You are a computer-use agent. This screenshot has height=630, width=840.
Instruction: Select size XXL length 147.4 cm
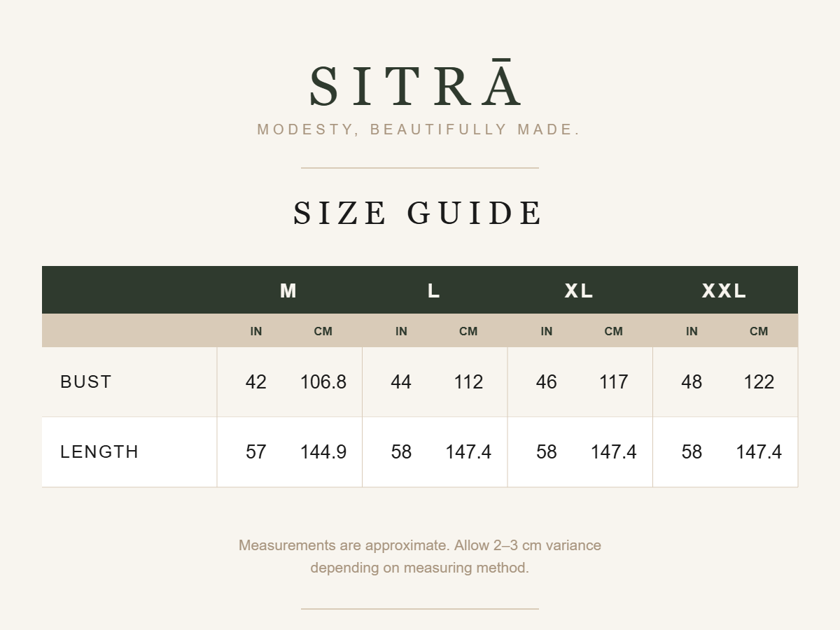pos(759,451)
